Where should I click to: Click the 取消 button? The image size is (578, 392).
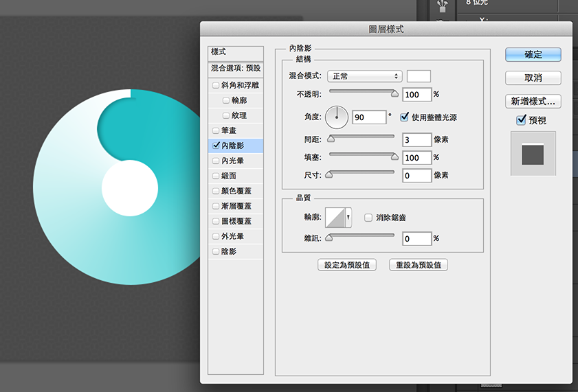533,78
